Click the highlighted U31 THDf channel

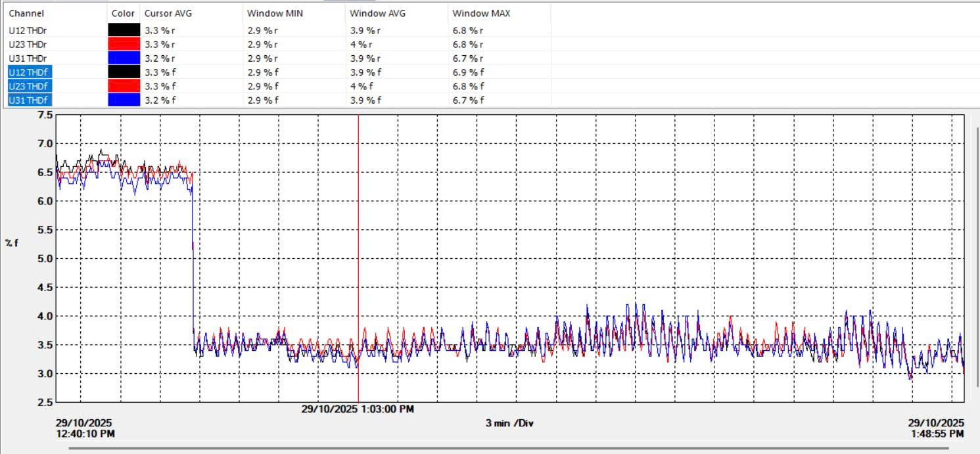28,100
